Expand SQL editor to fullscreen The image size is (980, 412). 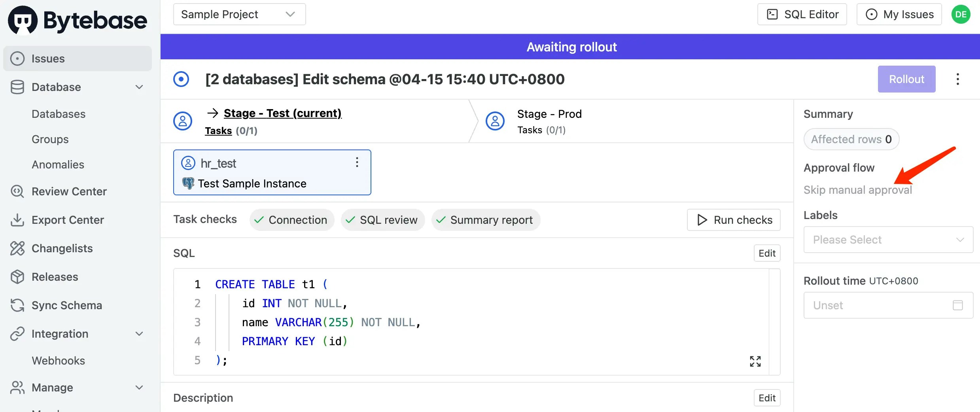pos(755,361)
